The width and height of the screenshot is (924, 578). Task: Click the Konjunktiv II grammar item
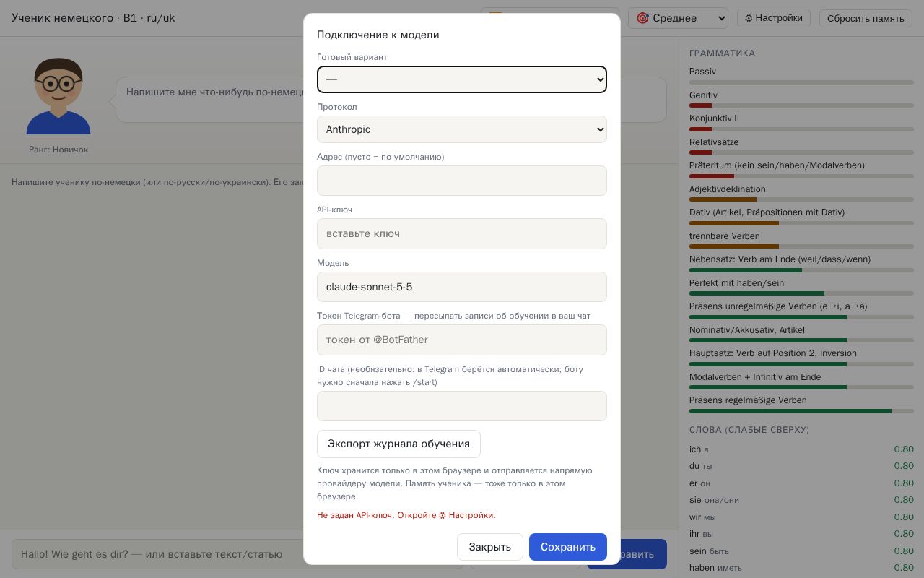[801, 122]
